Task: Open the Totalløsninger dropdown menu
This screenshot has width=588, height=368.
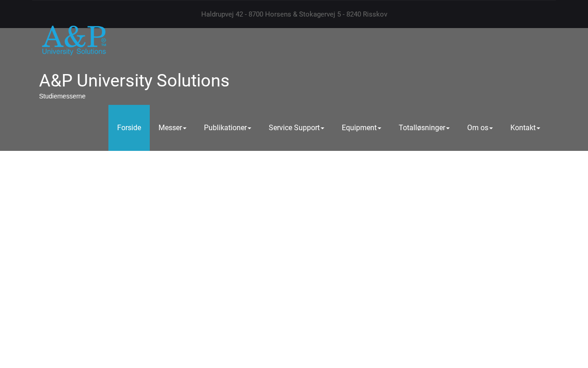Action: point(424,128)
